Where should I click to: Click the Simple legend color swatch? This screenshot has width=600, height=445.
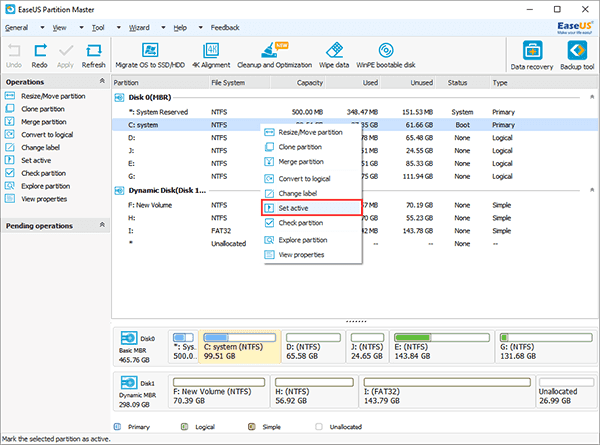(x=251, y=426)
